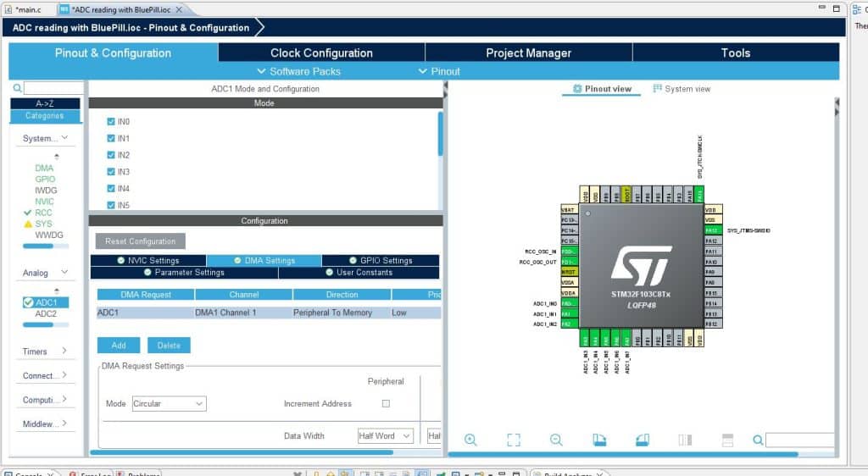Click the Add DMA request button
The image size is (868, 476).
(x=119, y=346)
